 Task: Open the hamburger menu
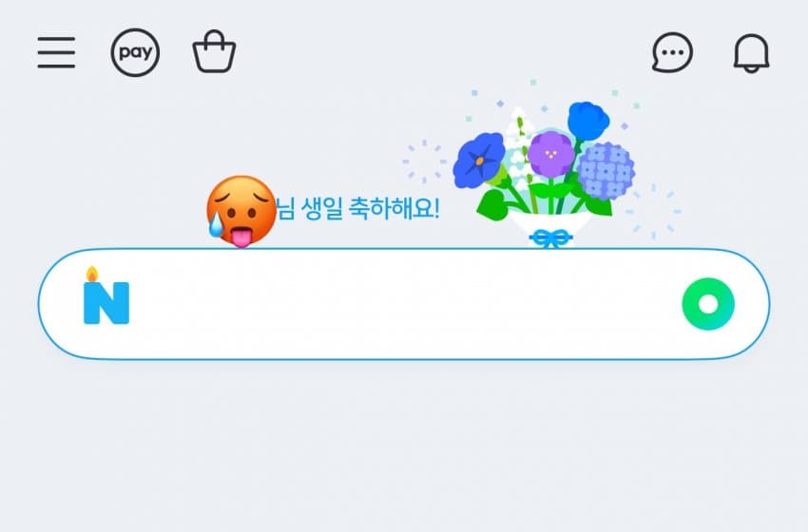tap(56, 52)
